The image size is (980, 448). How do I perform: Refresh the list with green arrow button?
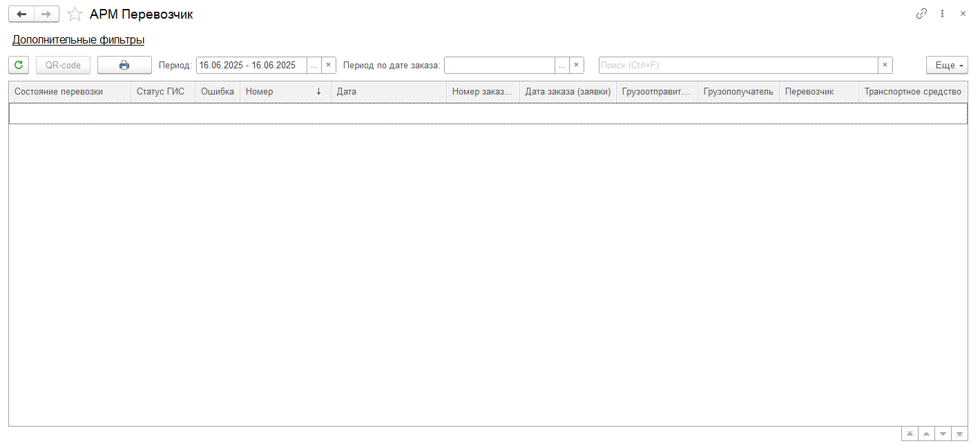coord(19,65)
